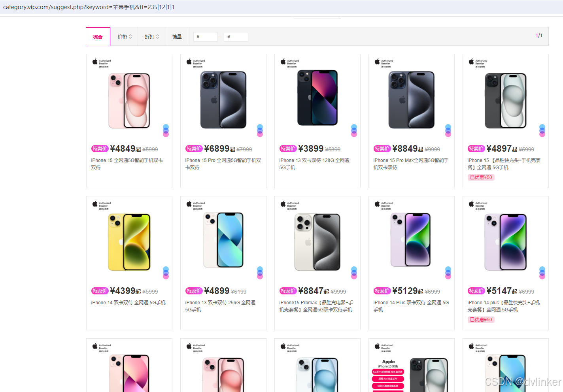Click color dots on pink iPhone 15 ¥4849 card

tap(166, 130)
